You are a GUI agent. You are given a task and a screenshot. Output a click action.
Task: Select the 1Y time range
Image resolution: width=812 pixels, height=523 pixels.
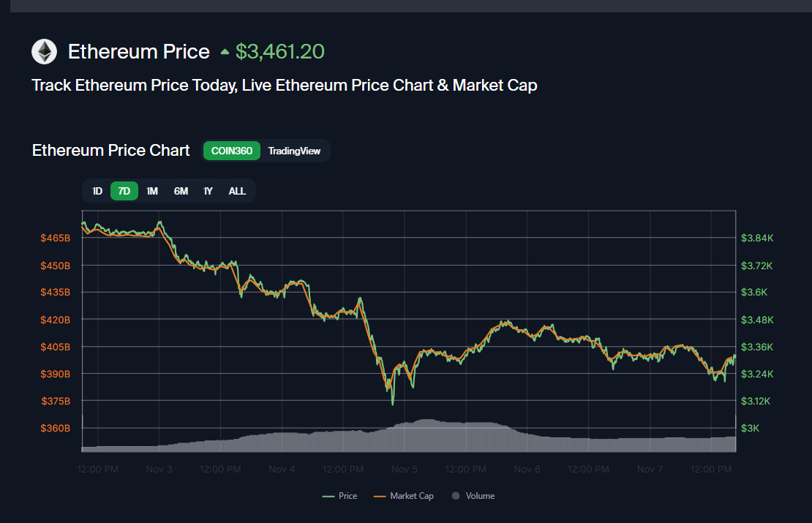(208, 191)
